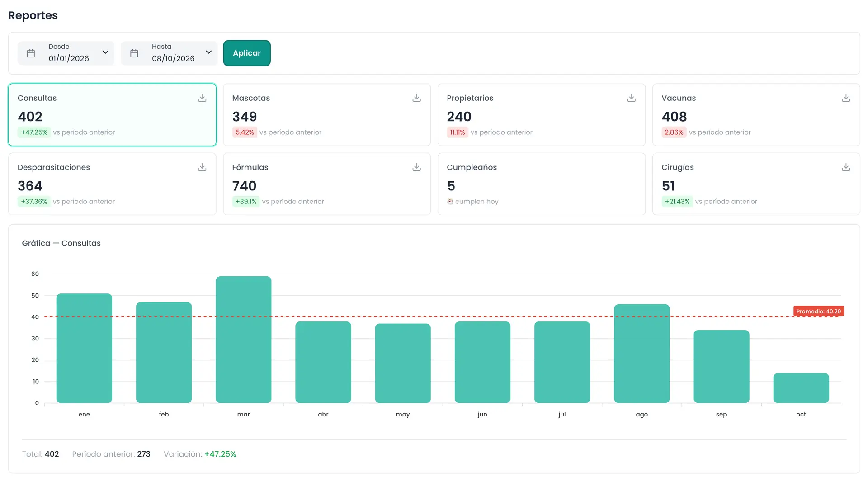
Task: Click the Gráfica — Consultas title
Action: 61,243
